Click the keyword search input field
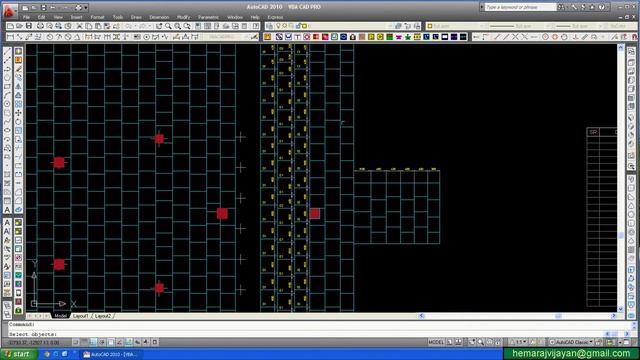This screenshot has width=640, height=360. click(x=520, y=7)
